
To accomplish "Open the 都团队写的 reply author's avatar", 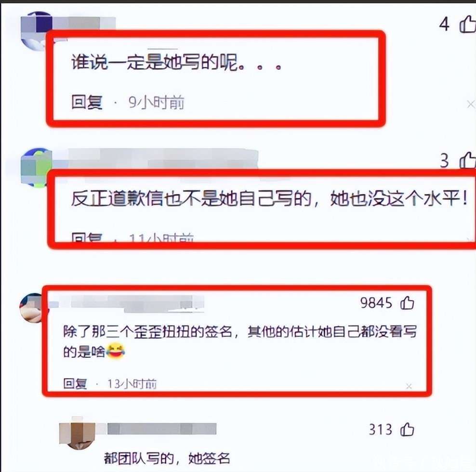I will click(78, 433).
